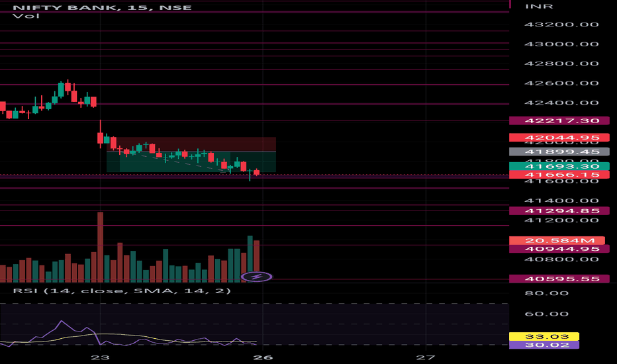
Task: Select the 41294.85 price level label
Action: [x=559, y=211]
